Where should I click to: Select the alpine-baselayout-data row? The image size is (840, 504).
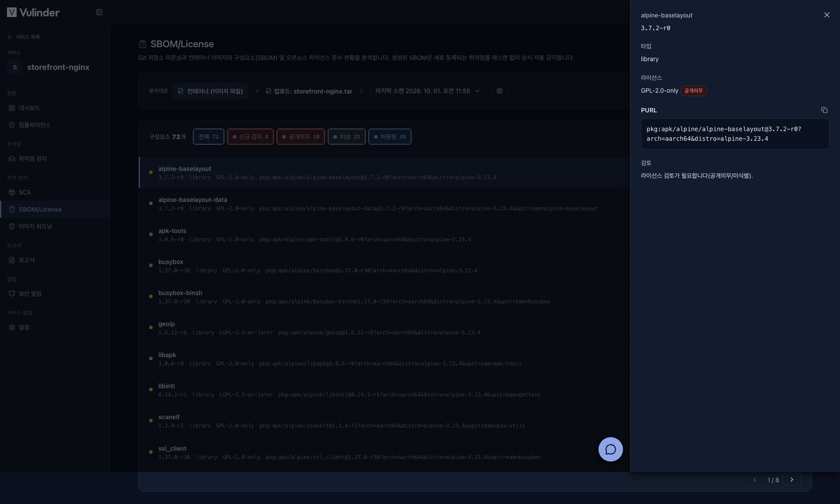pyautogui.click(x=384, y=204)
